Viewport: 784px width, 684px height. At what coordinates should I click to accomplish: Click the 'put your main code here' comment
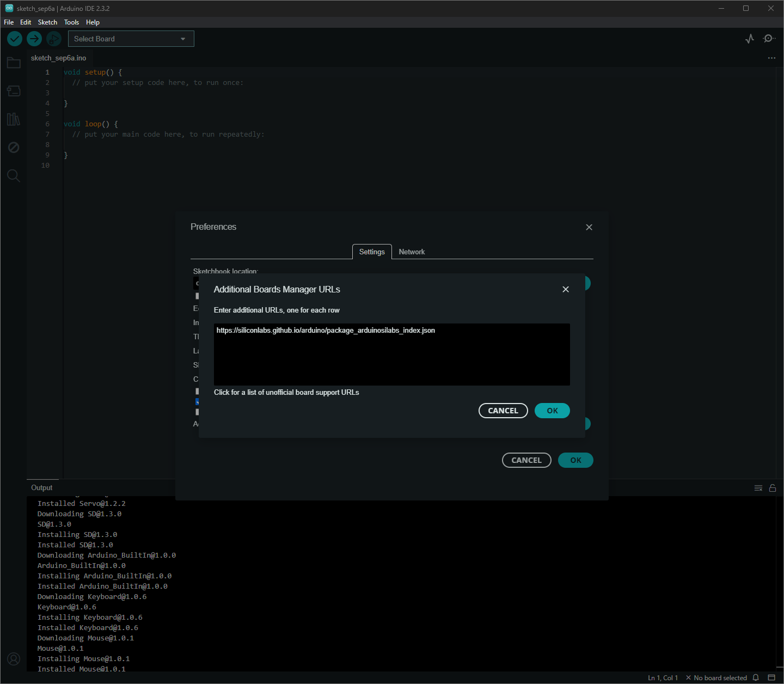(x=168, y=135)
